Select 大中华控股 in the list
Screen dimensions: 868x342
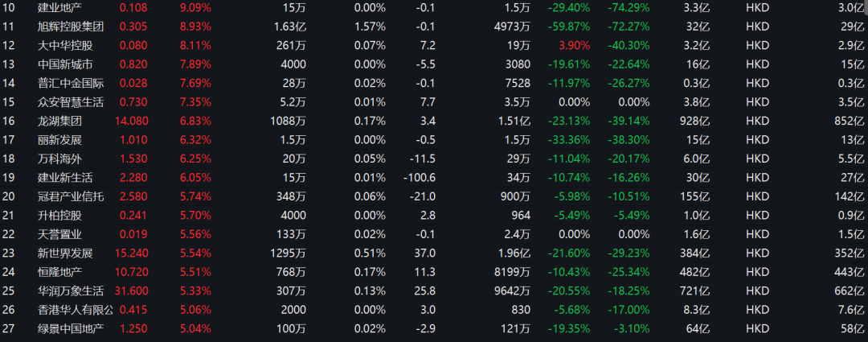(65, 45)
